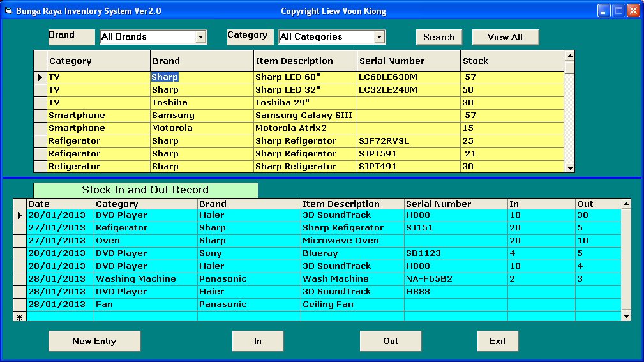
Task: Click the View All button
Action: point(505,37)
